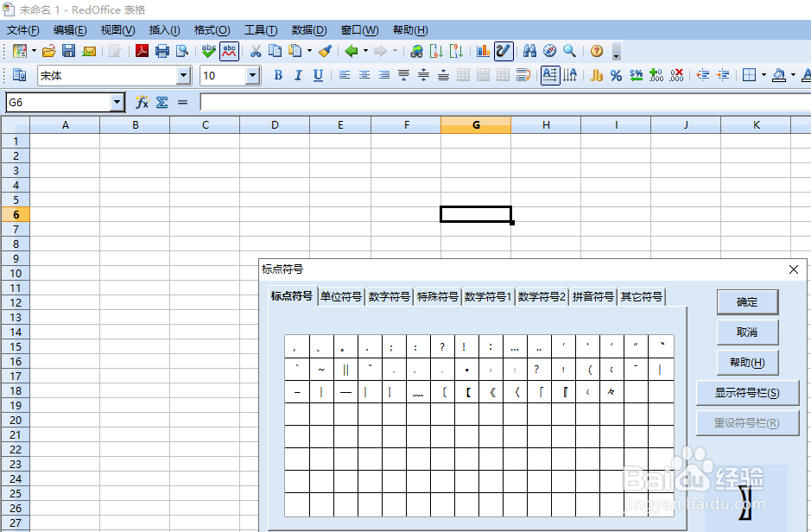Click the Sum (Σ) icon
The image size is (811, 532).
pos(161,102)
